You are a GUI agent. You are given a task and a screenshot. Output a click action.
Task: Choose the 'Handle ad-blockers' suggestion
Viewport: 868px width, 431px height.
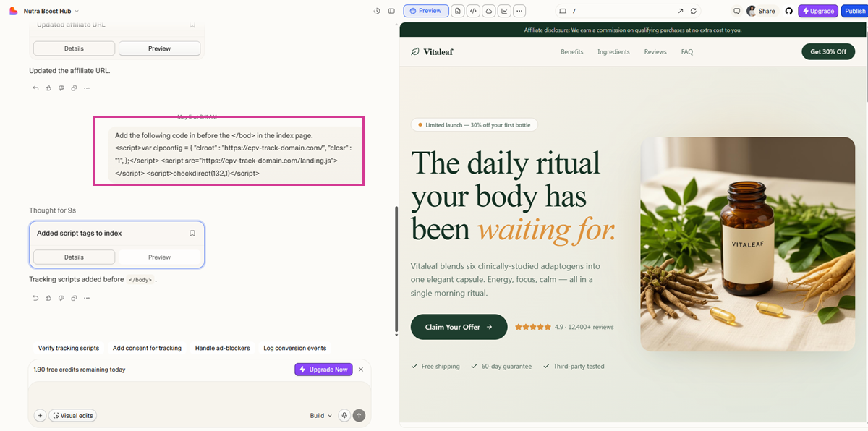(x=222, y=348)
